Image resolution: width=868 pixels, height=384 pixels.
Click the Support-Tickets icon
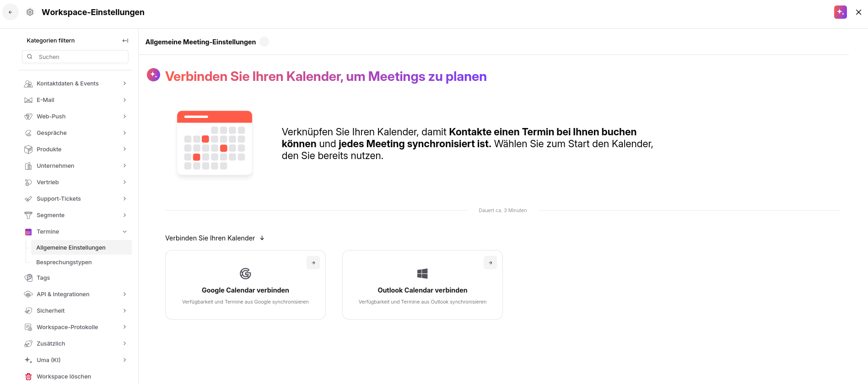[x=28, y=199]
